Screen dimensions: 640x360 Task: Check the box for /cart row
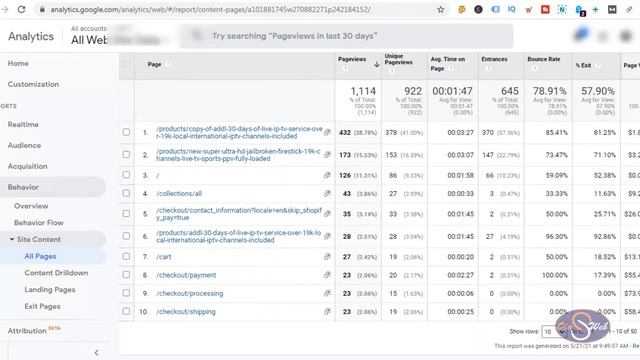127,256
